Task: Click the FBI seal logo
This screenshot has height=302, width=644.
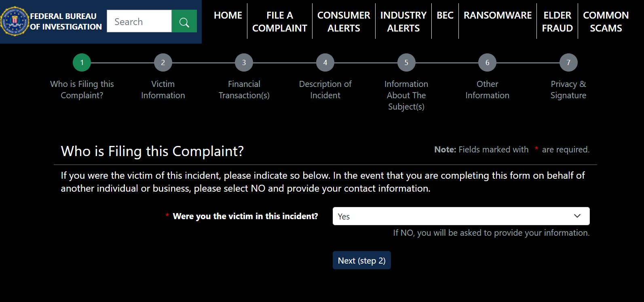Action: [x=13, y=21]
